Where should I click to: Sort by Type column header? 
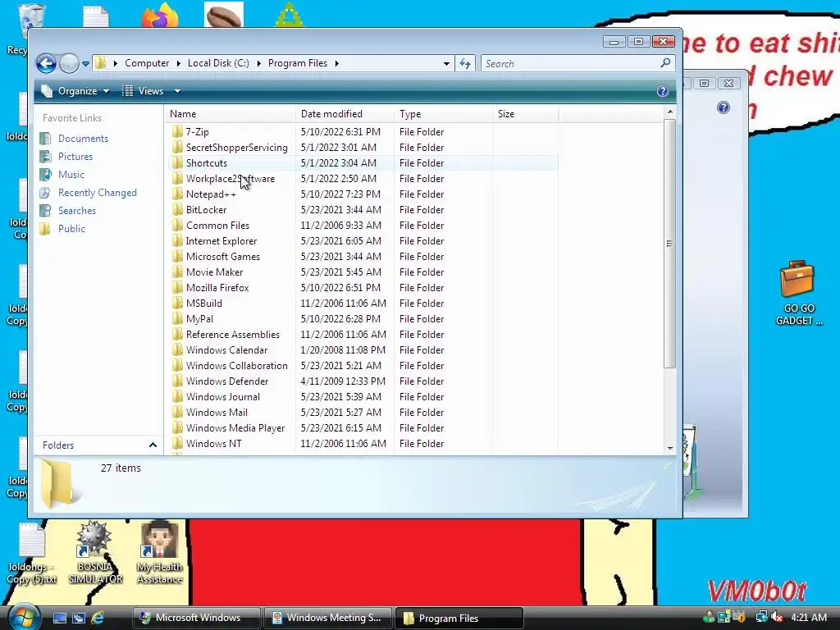tap(443, 113)
